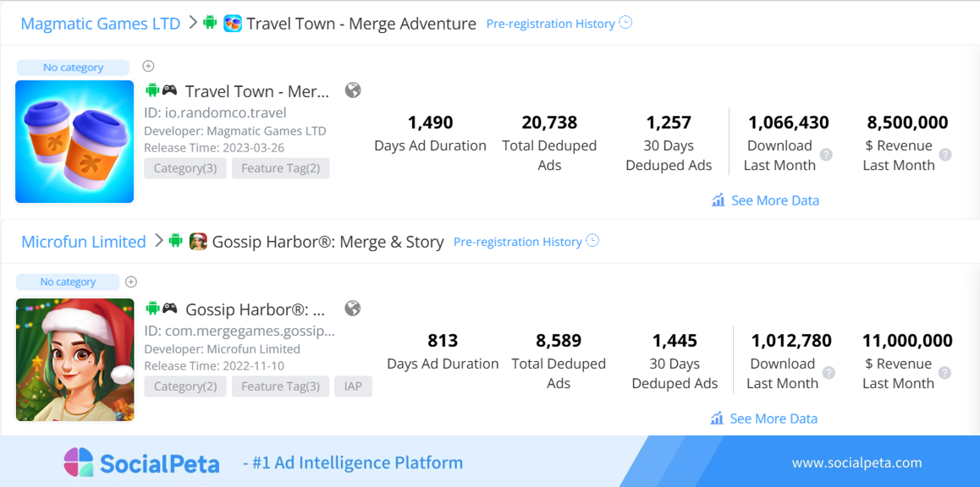Click the globe icon next to Travel Town title
The width and height of the screenshot is (980, 487).
point(353,90)
